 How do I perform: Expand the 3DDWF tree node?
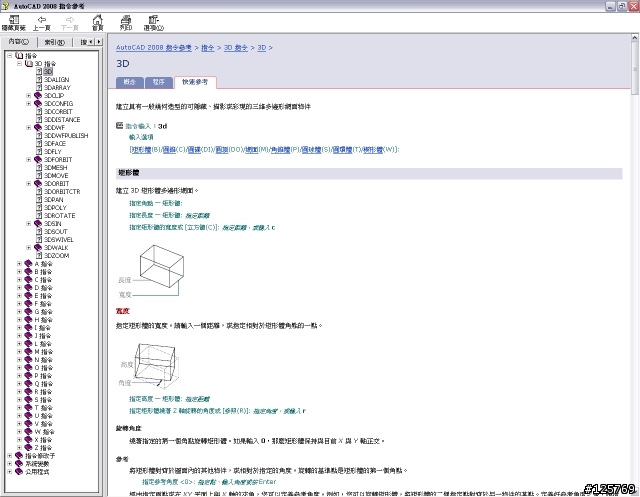click(x=29, y=127)
